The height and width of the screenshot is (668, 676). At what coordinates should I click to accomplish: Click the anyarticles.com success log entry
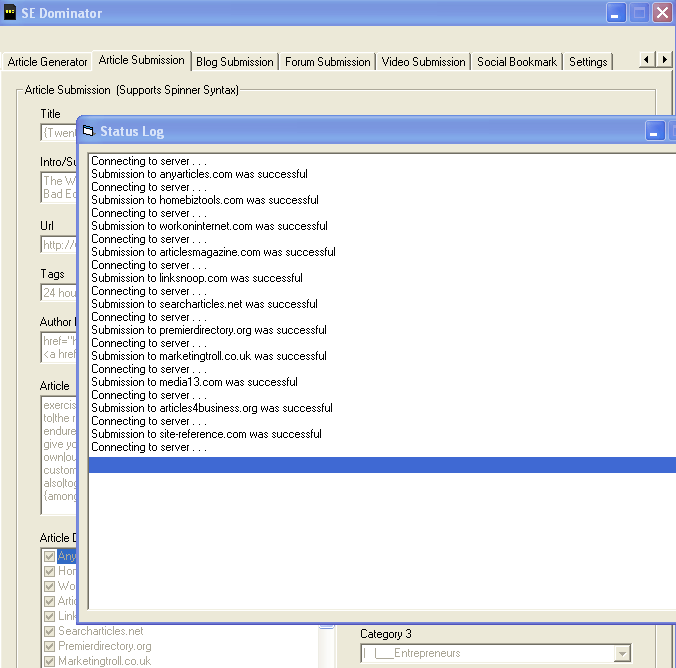point(199,174)
